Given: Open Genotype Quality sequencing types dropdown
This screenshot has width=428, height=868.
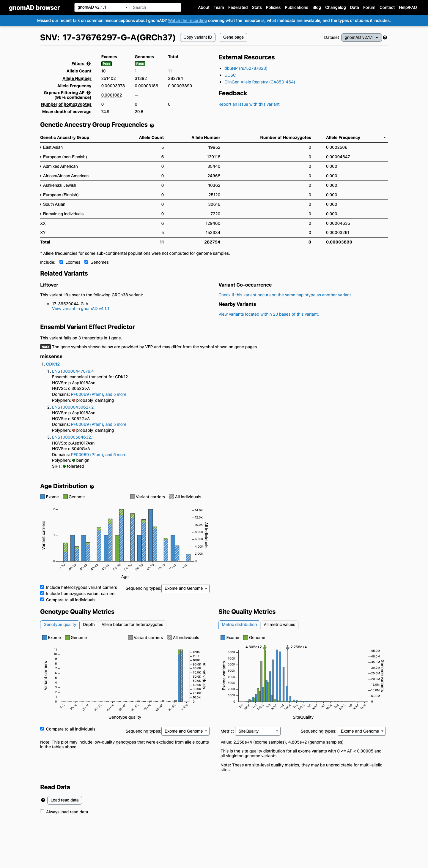Looking at the screenshot, I should [185, 731].
